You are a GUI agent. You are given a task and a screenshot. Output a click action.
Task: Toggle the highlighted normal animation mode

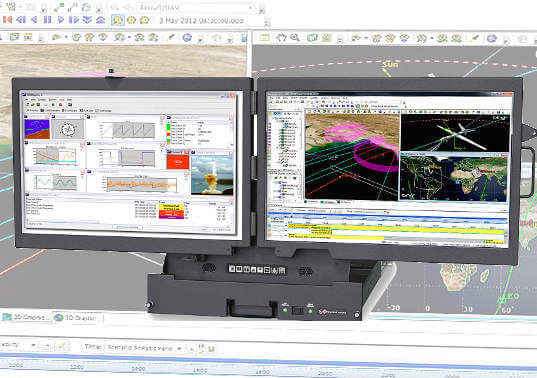coord(118,20)
